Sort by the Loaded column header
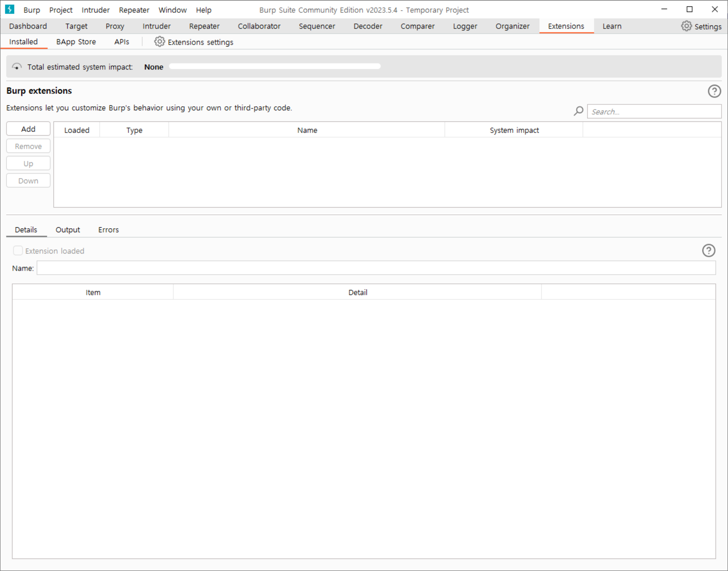Screen dimensions: 728x571 click(77, 130)
